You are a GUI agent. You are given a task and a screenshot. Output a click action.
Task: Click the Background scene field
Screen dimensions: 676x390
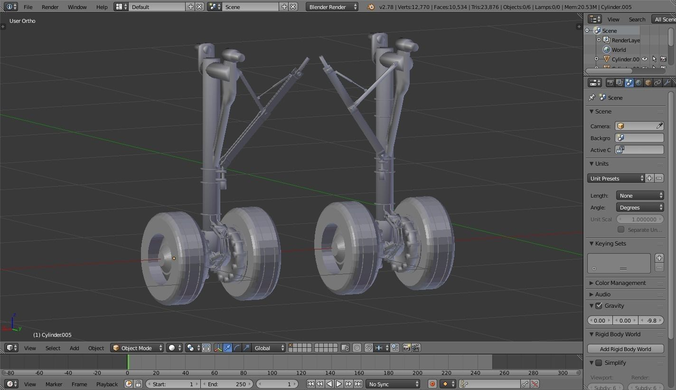pos(639,138)
